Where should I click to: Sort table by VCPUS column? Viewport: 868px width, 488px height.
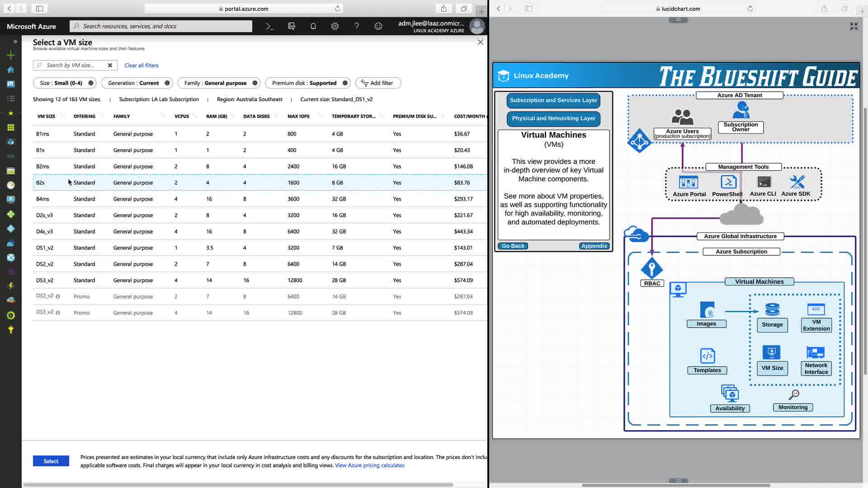pyautogui.click(x=182, y=116)
